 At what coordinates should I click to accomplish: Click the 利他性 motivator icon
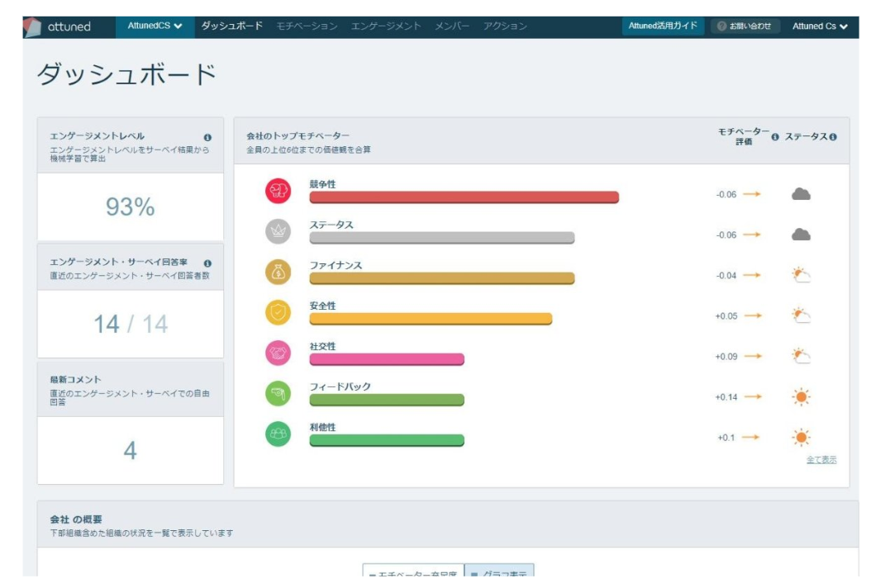pos(278,434)
